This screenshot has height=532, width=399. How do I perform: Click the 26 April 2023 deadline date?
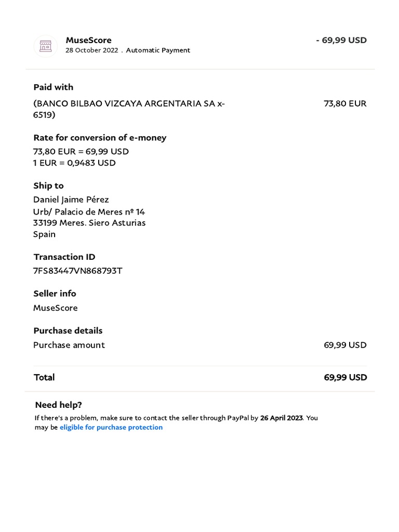(x=281, y=418)
